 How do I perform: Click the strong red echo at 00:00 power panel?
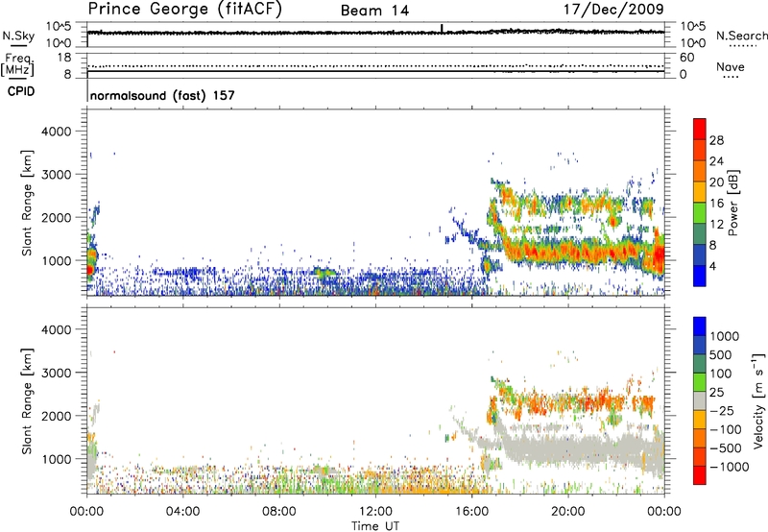point(89,269)
